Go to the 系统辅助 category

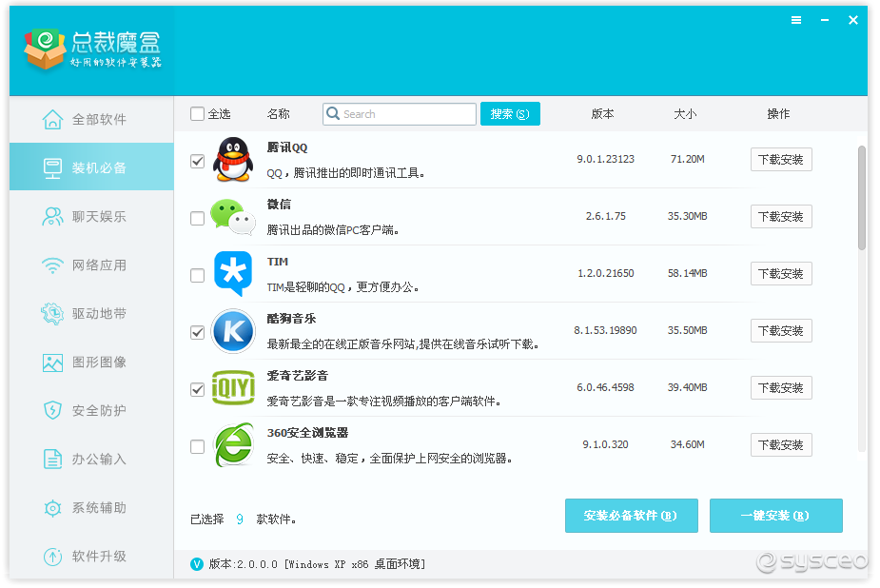(91, 508)
